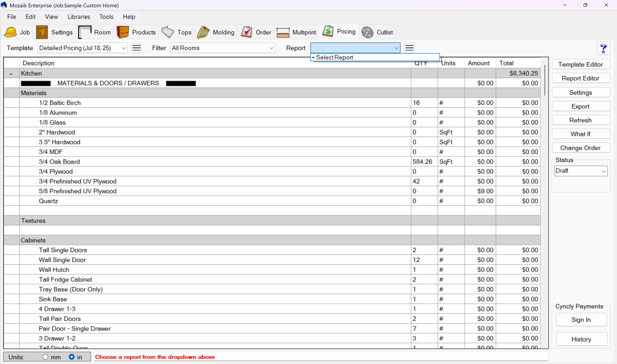Select the in units radio button
The height and width of the screenshot is (364, 617).
pyautogui.click(x=71, y=357)
